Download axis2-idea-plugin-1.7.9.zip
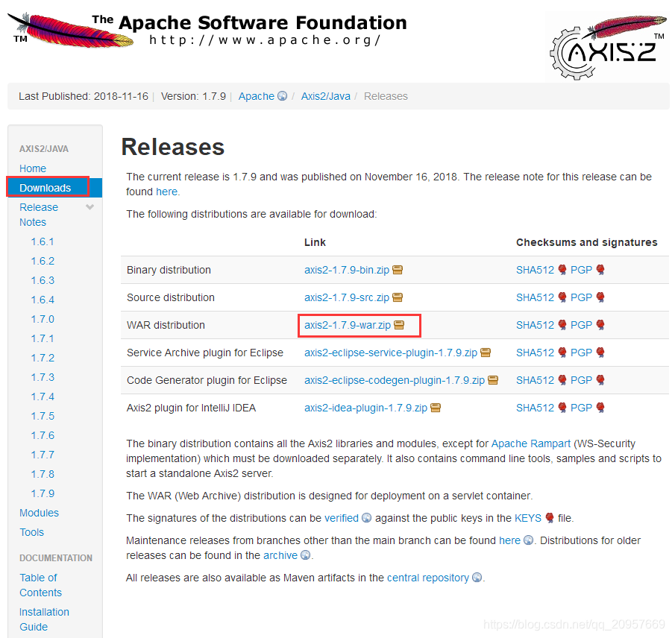Viewport: 672px width, 638px height. [x=366, y=408]
